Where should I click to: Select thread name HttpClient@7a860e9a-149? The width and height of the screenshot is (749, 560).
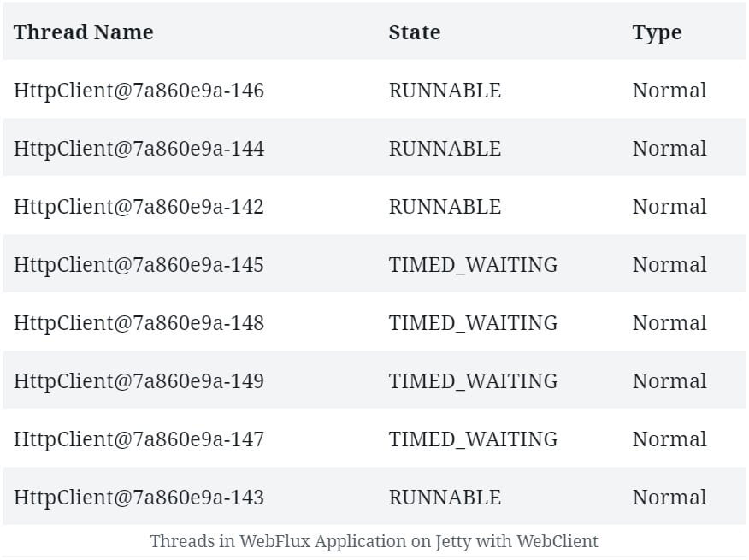coord(139,381)
